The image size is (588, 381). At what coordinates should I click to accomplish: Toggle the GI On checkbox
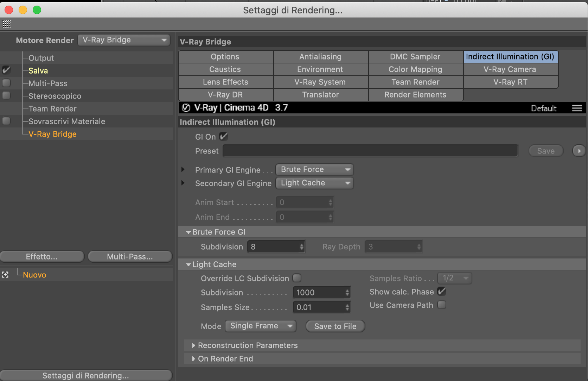coord(223,136)
